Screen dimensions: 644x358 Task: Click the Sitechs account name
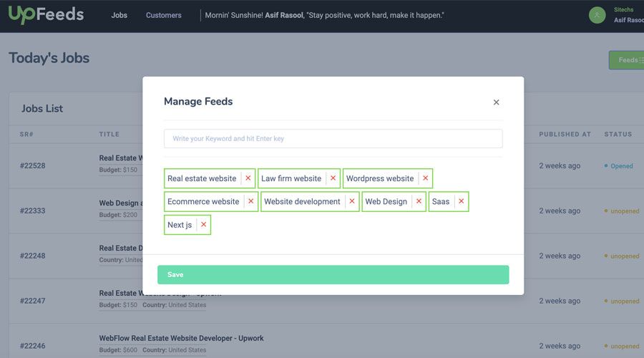[623, 10]
